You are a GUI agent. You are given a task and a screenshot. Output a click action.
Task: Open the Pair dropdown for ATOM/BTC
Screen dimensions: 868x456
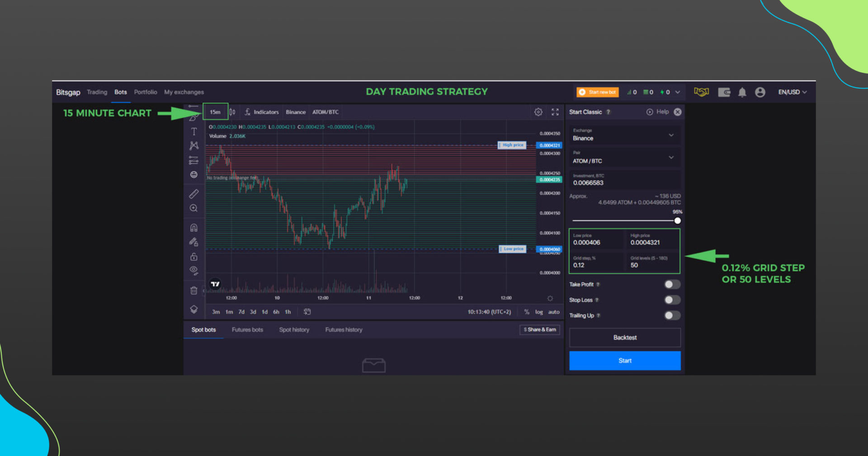click(625, 158)
